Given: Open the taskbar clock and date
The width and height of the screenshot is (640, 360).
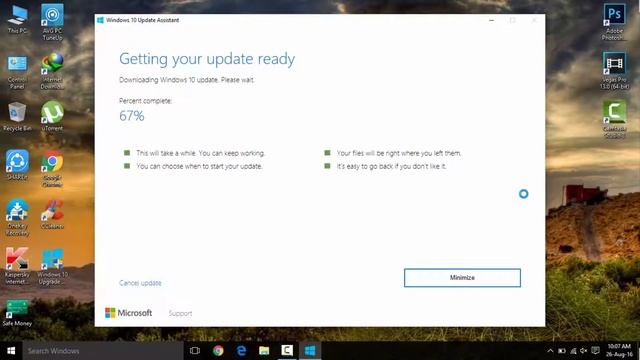Looking at the screenshot, I should (619, 351).
